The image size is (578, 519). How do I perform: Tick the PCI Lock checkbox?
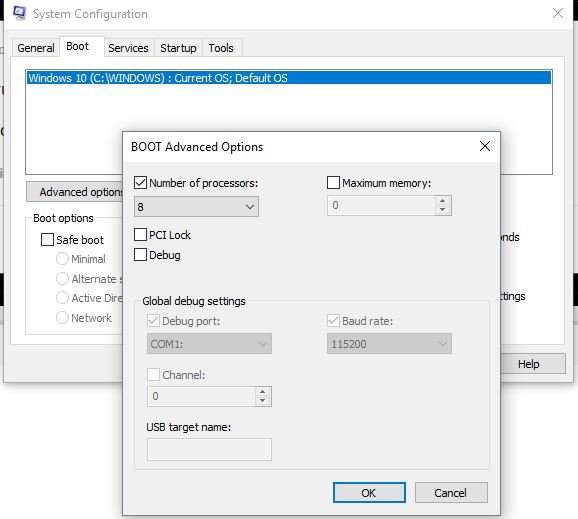click(x=140, y=234)
